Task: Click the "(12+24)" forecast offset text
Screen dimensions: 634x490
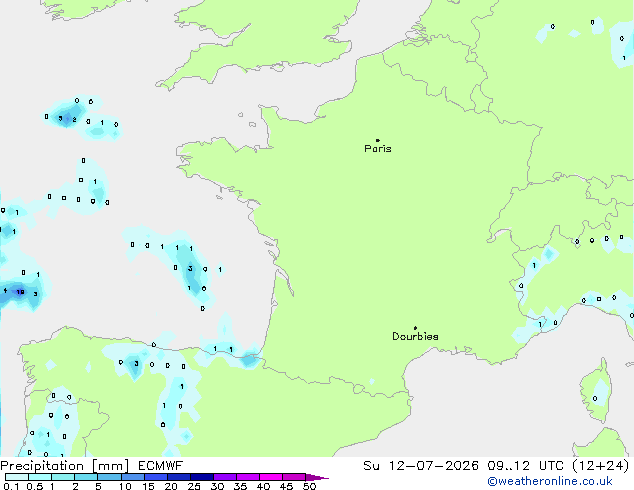Action: (x=601, y=466)
